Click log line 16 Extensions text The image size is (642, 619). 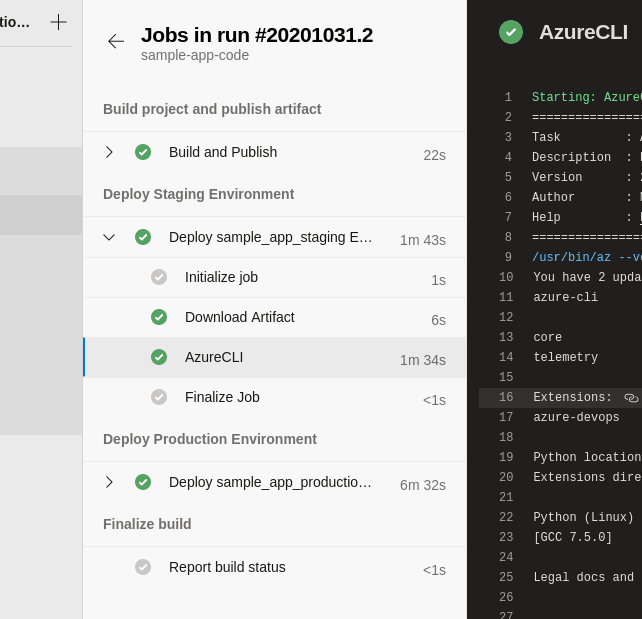tap(572, 397)
